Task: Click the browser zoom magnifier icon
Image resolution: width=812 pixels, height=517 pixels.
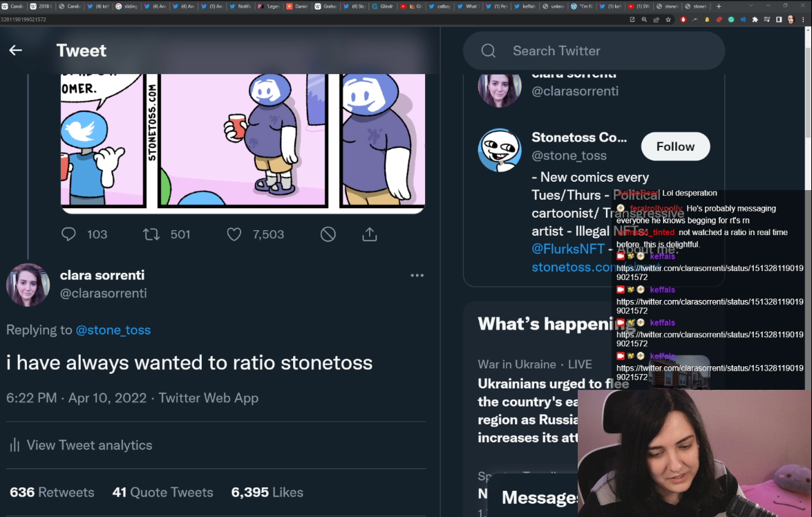Action: (644, 19)
